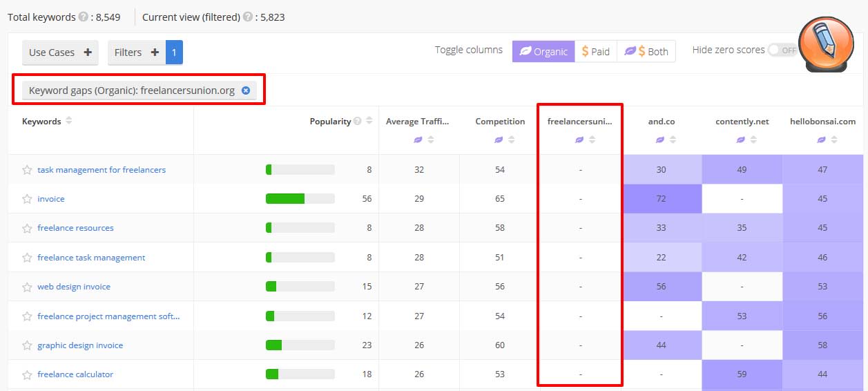
Task: Remove the Keyword gaps freelancersunion.org filter
Action: coord(245,90)
